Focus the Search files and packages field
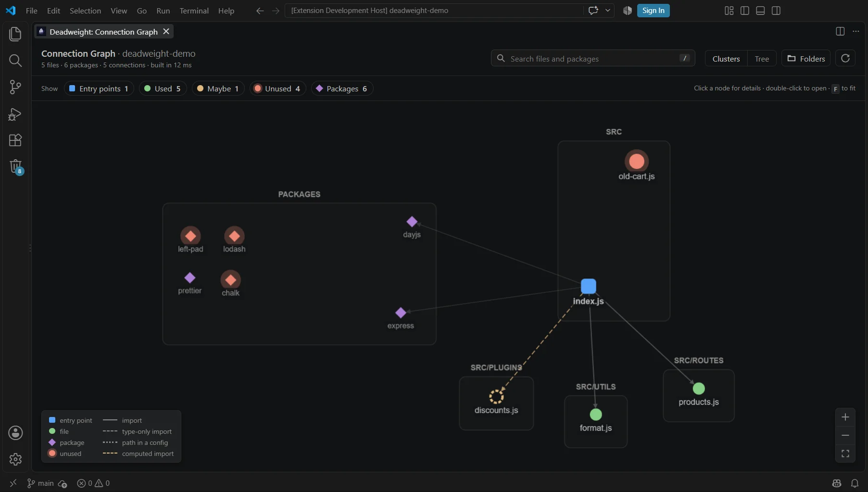This screenshot has width=868, height=492. [x=593, y=58]
